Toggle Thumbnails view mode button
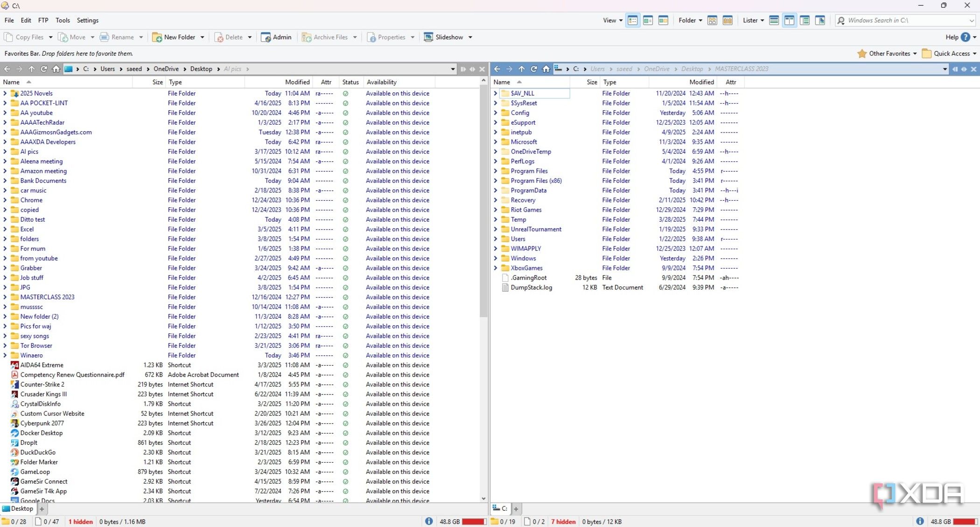The image size is (980, 527). pos(663,21)
